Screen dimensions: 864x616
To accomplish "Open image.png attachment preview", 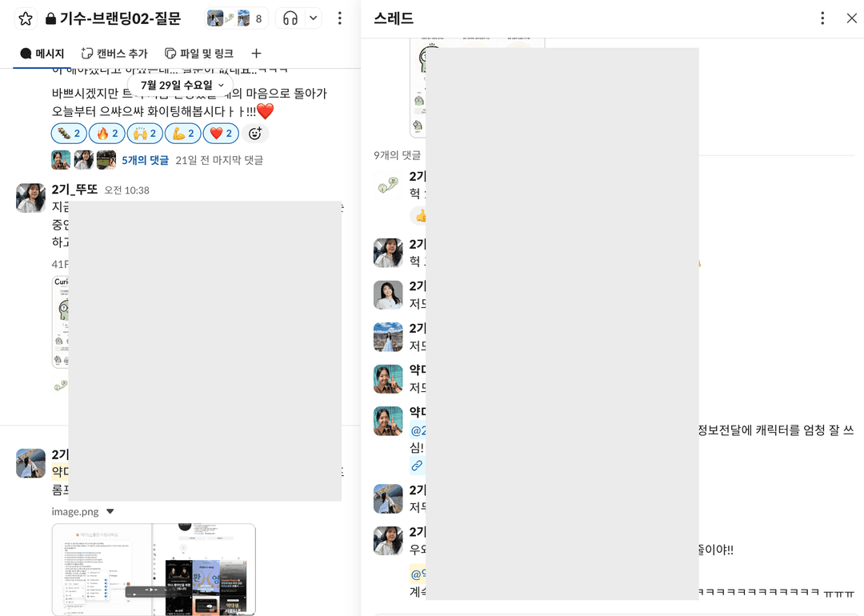I will (x=154, y=569).
